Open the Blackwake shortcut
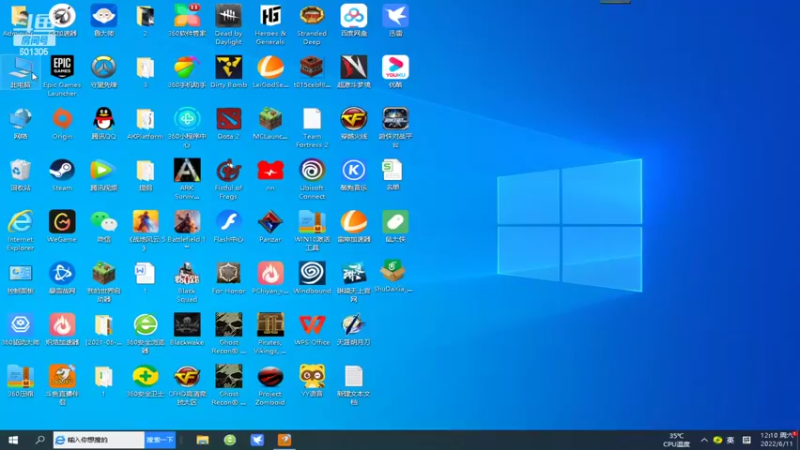This screenshot has height=450, width=800. (187, 325)
